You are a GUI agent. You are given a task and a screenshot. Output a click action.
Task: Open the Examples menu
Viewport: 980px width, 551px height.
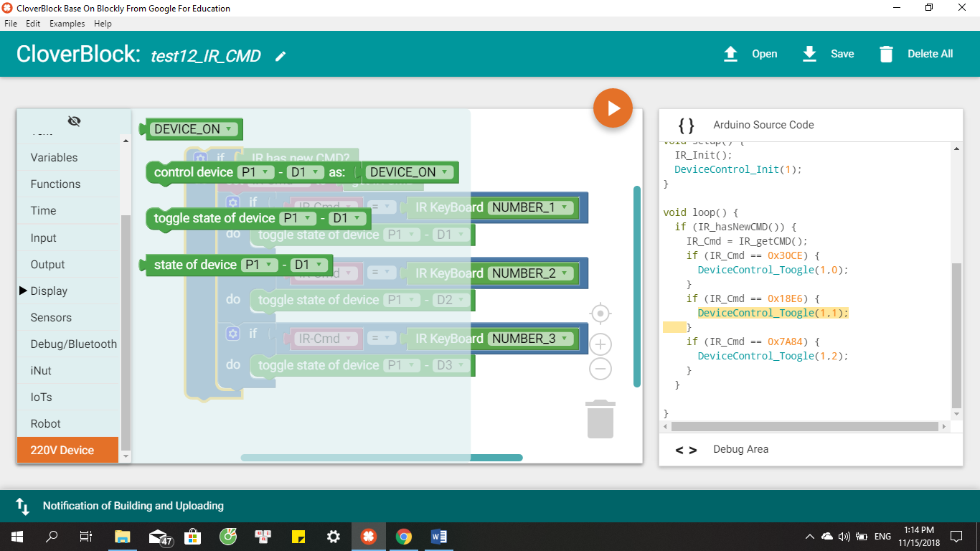point(67,24)
